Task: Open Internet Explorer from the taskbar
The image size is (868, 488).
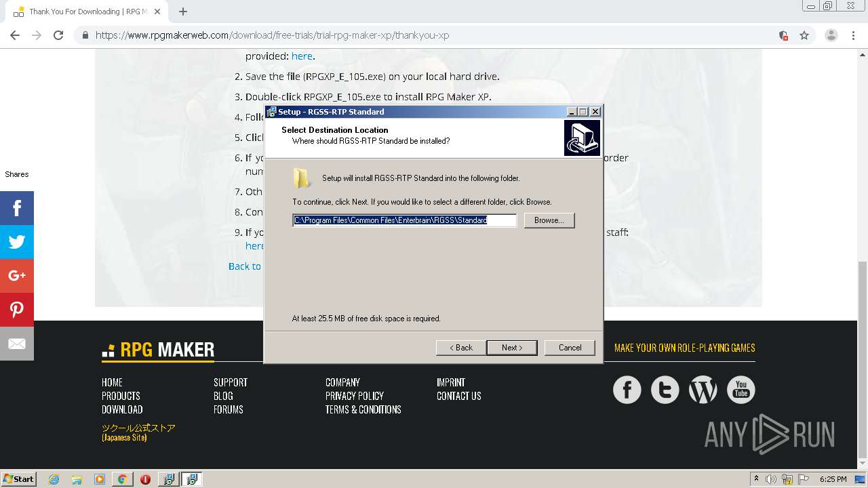Action: point(54,479)
